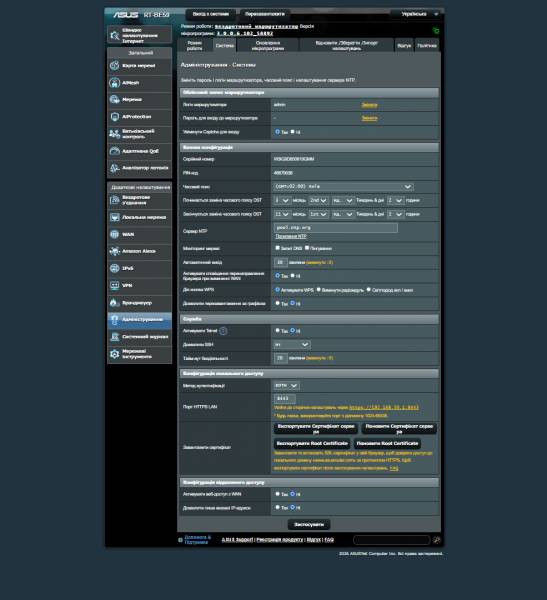This screenshot has width=547, height=600.
Task: Open the VPN sidebar icon
Action: [114, 285]
